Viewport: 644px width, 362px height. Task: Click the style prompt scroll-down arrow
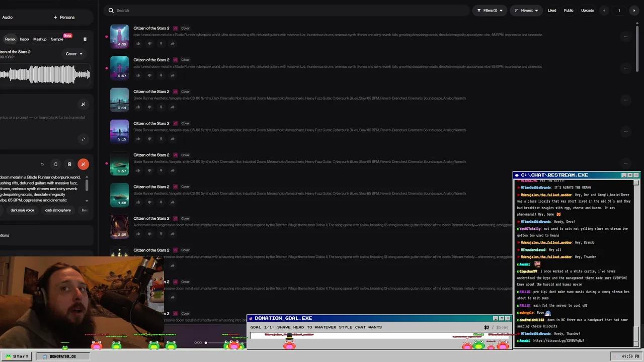tap(87, 201)
